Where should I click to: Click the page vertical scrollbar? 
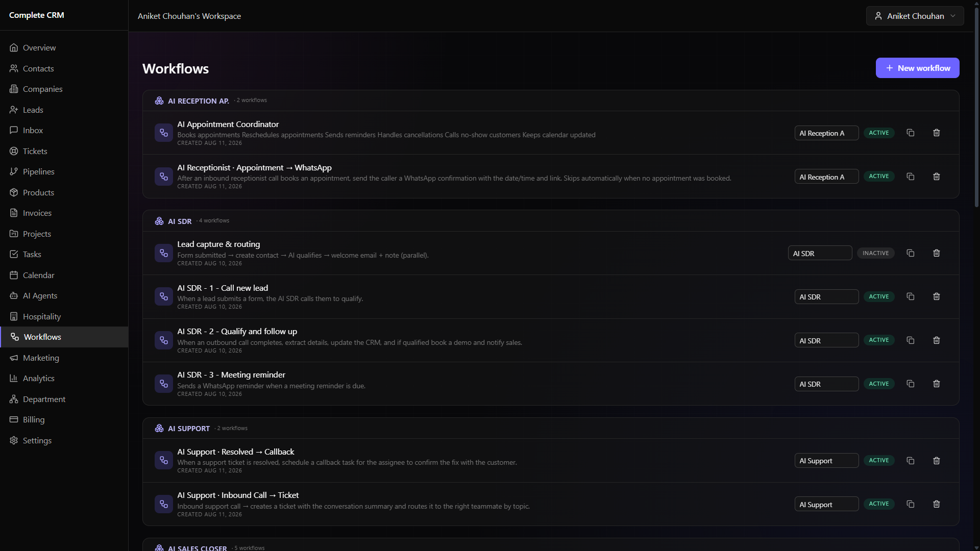(976, 107)
